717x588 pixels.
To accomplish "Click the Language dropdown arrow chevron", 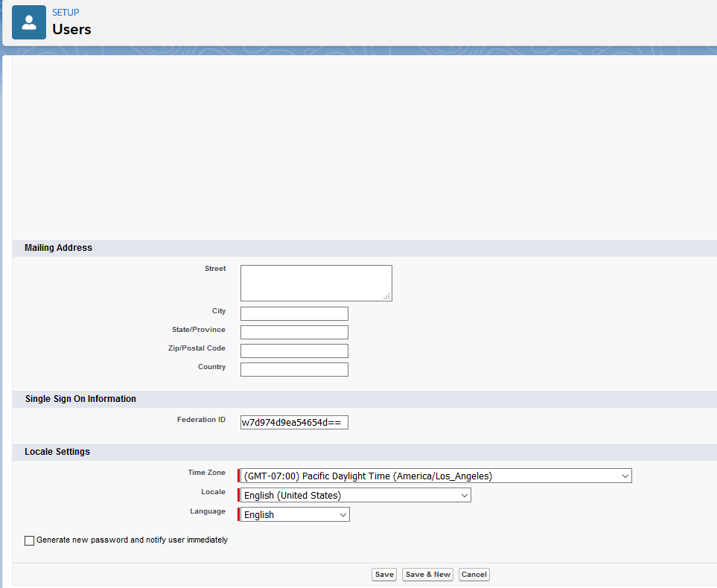I will pos(343,514).
